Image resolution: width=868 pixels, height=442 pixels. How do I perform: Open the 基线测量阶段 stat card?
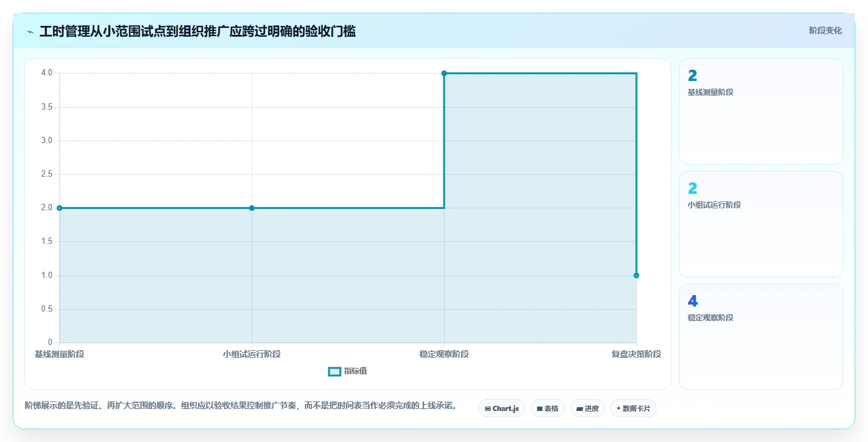pos(760,111)
